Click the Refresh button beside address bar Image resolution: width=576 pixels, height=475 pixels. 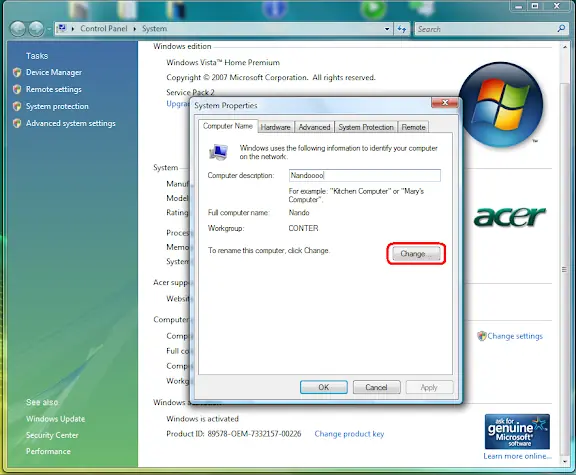(x=402, y=29)
